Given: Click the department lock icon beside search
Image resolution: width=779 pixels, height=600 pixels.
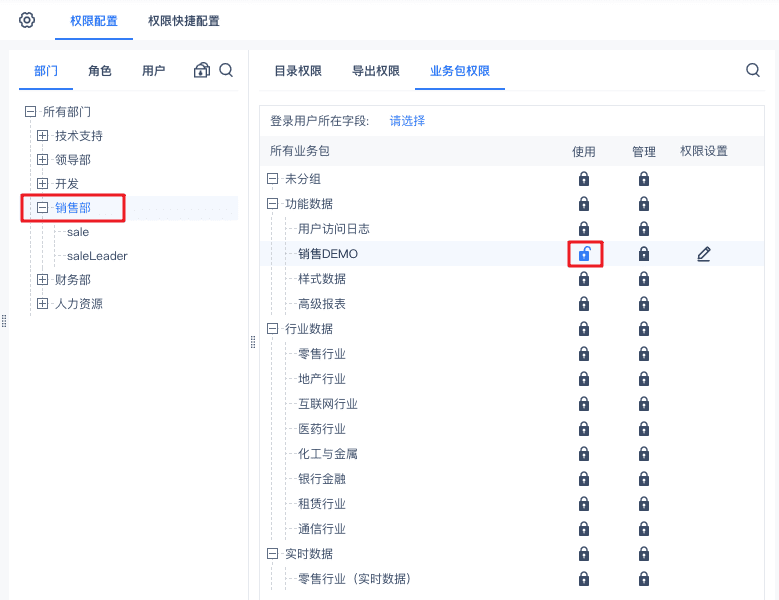Looking at the screenshot, I should point(202,70).
